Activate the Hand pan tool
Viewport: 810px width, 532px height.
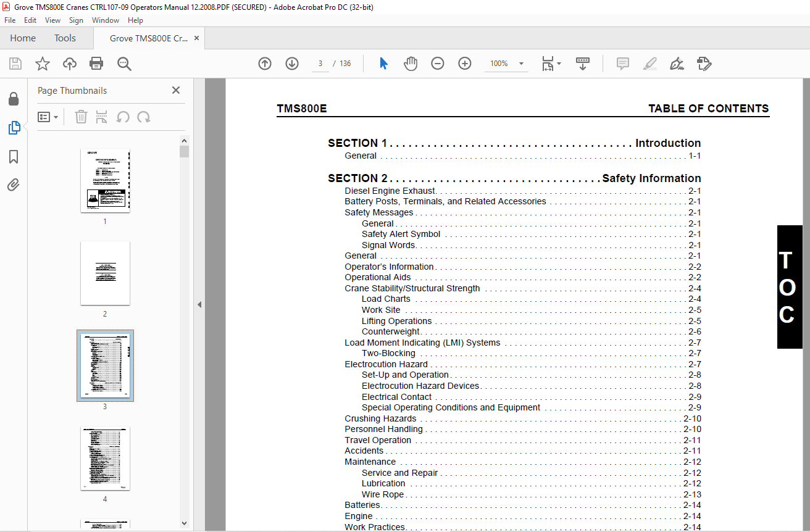411,64
